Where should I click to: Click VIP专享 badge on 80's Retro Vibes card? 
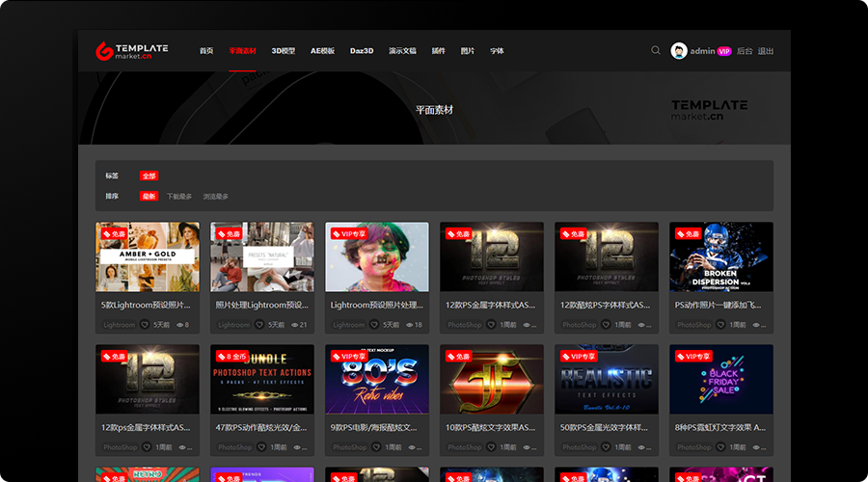(350, 357)
